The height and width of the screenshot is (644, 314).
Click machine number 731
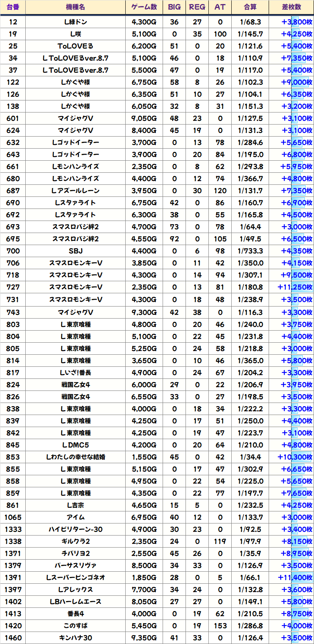tap(13, 300)
